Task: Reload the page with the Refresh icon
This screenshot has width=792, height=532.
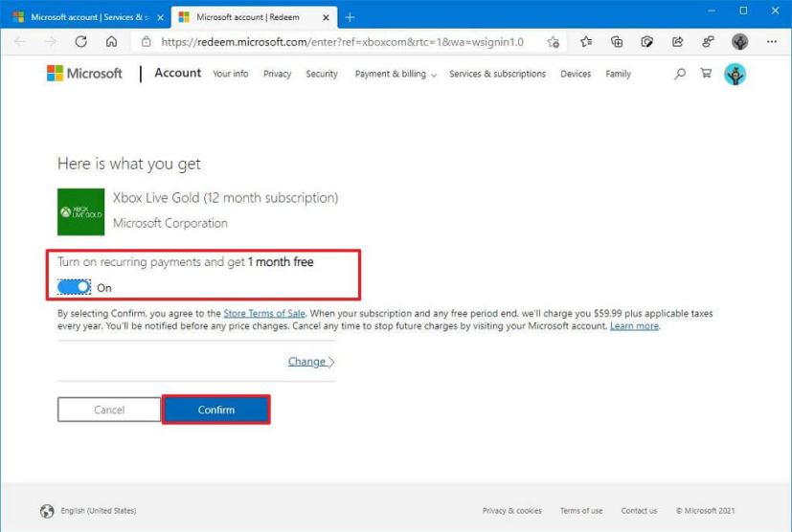Action: [80, 41]
